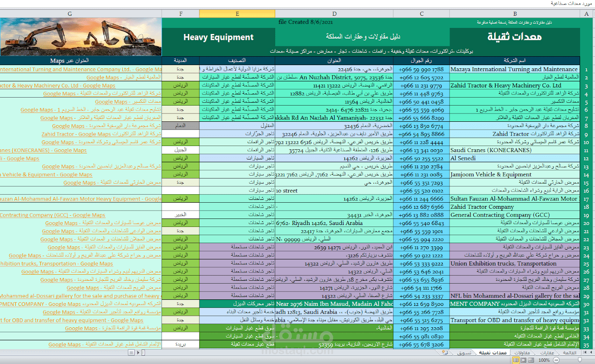The width and height of the screenshot is (595, 364).
Task: Select column B header
Action: (x=515, y=14)
